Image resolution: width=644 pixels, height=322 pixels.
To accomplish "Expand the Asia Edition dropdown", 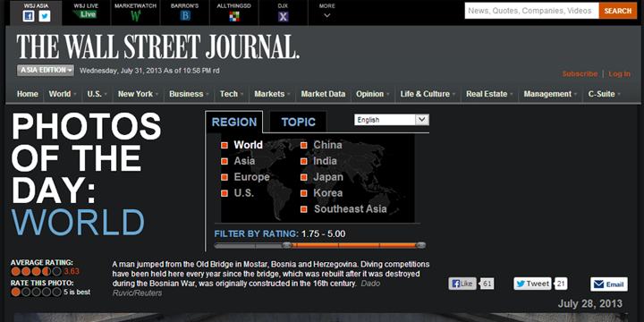I will coord(46,71).
